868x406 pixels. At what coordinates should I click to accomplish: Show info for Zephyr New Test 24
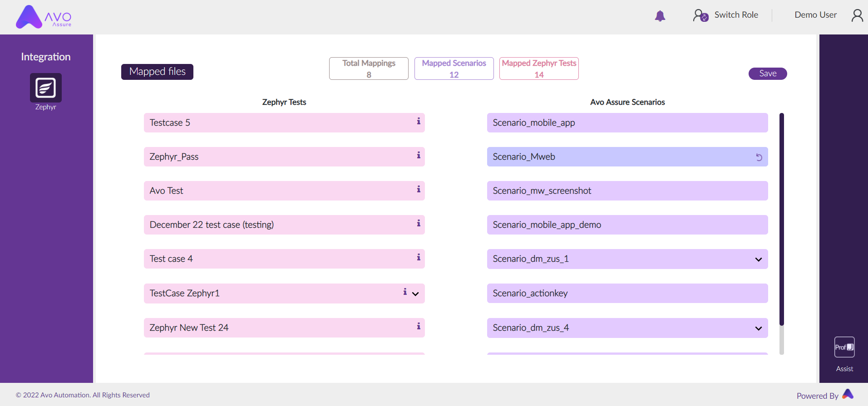tap(419, 326)
